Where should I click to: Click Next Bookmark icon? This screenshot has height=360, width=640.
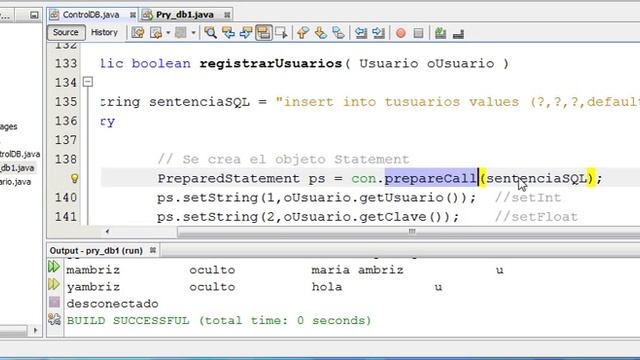320,33
